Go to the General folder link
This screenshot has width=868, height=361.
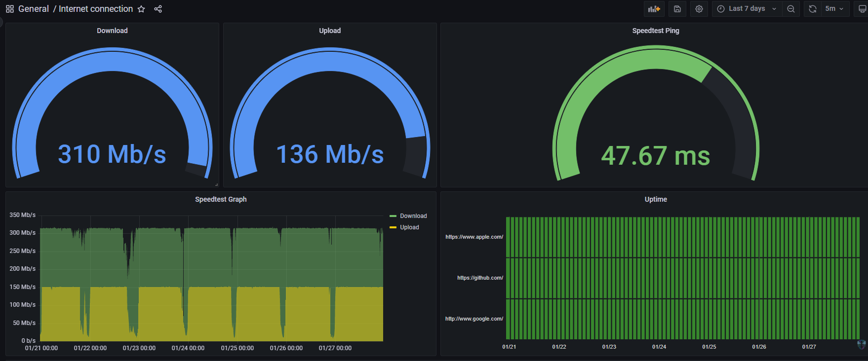click(x=34, y=9)
